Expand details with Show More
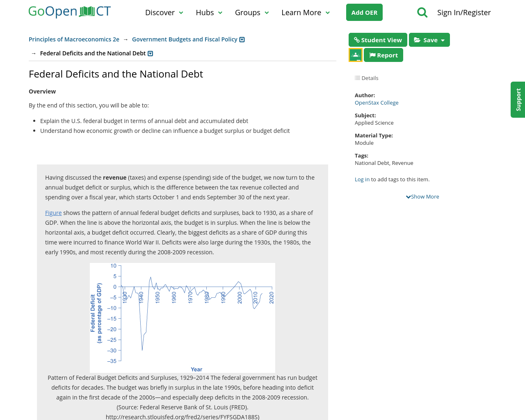 coord(422,197)
